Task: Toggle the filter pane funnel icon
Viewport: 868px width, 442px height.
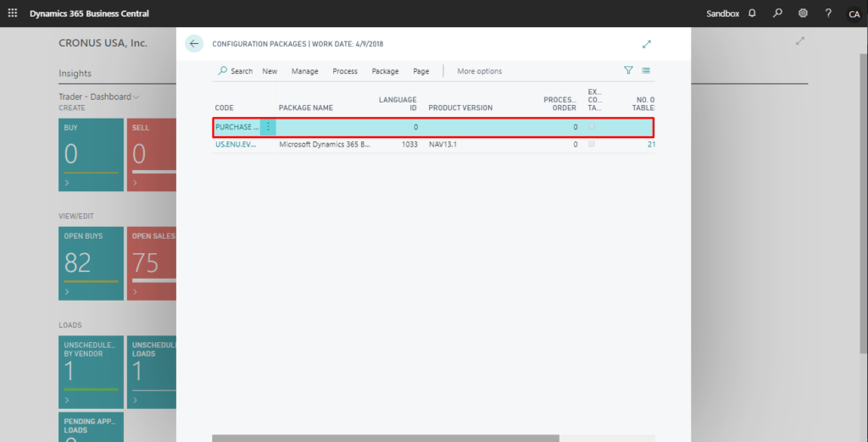Action: (628, 70)
